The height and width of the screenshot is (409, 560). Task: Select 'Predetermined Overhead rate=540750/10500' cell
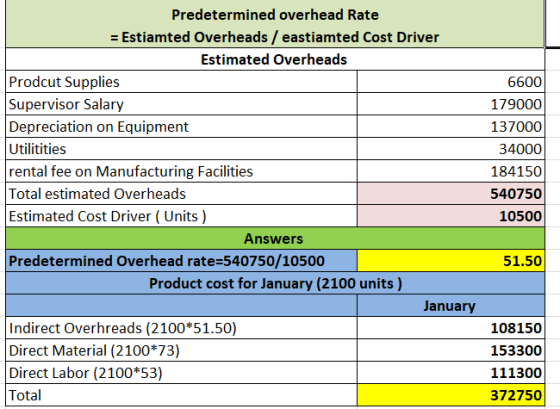pos(181,261)
